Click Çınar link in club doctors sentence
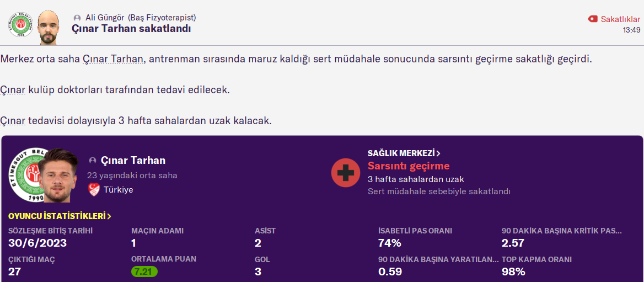 click(x=13, y=89)
